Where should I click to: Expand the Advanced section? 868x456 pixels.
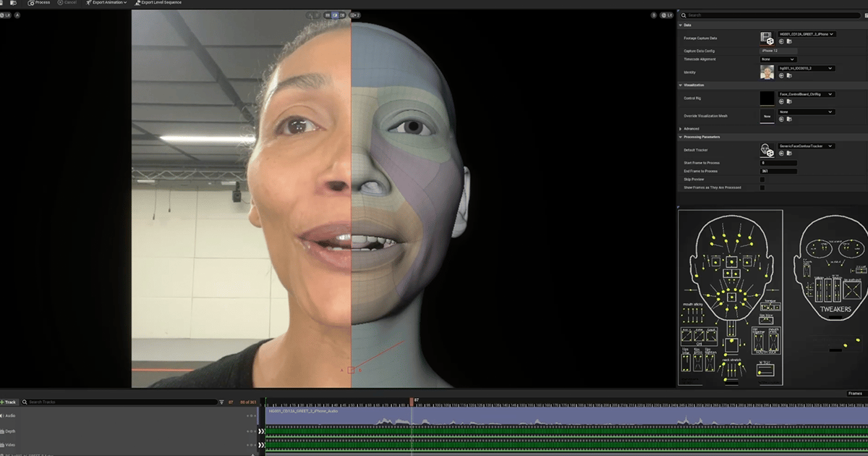point(681,129)
